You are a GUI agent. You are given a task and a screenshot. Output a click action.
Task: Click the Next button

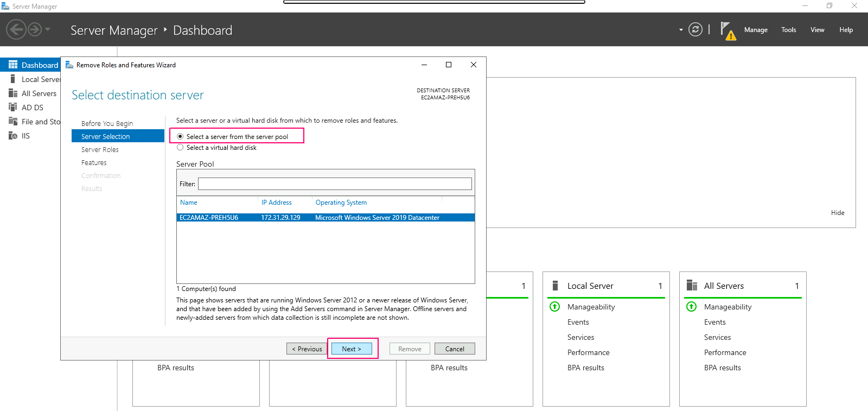point(352,349)
